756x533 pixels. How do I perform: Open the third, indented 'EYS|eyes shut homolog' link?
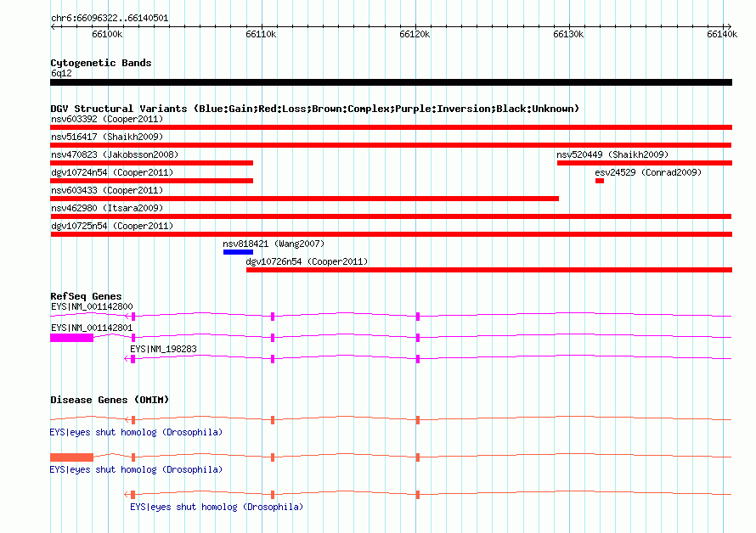[217, 507]
